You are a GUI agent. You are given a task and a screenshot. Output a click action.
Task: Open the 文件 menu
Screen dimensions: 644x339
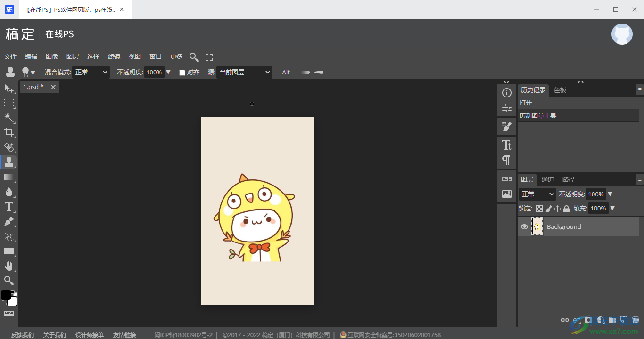pyautogui.click(x=10, y=56)
